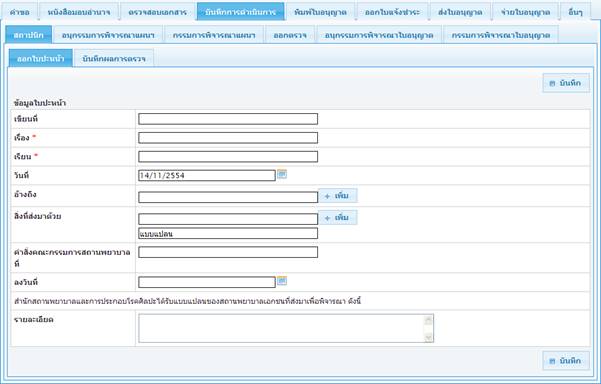
Task: Click the textarea scroll-up arrow in รายละเอียด
Action: coord(429,320)
